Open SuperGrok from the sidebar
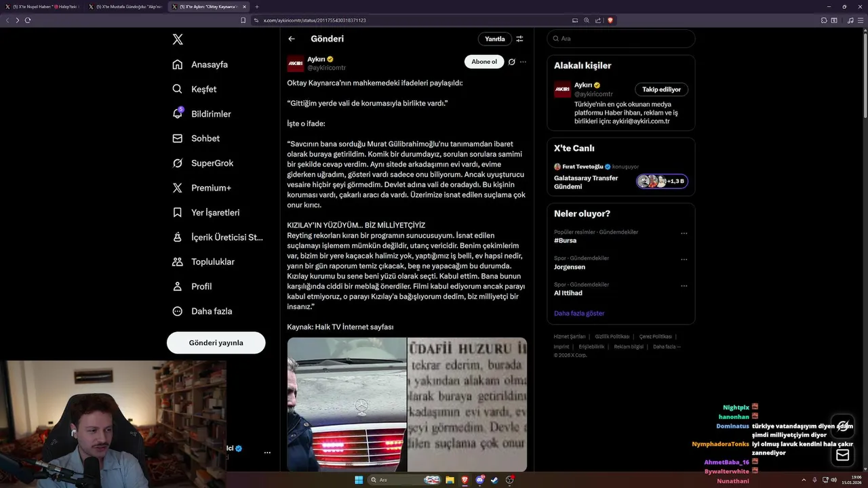This screenshot has height=488, width=868. (203, 163)
